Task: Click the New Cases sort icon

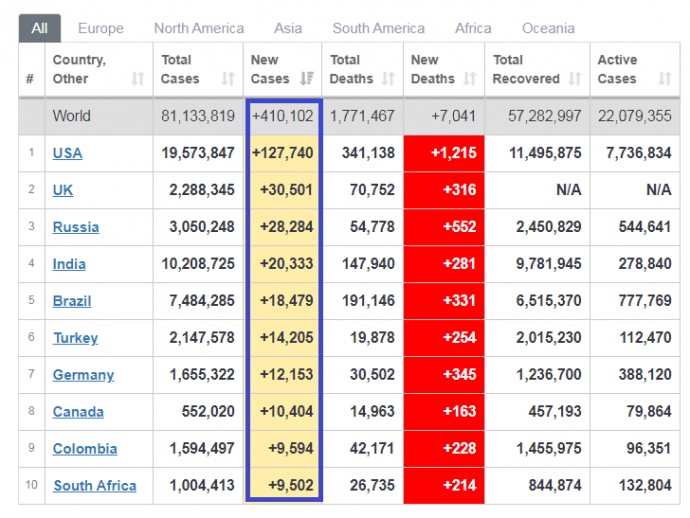Action: (x=306, y=79)
